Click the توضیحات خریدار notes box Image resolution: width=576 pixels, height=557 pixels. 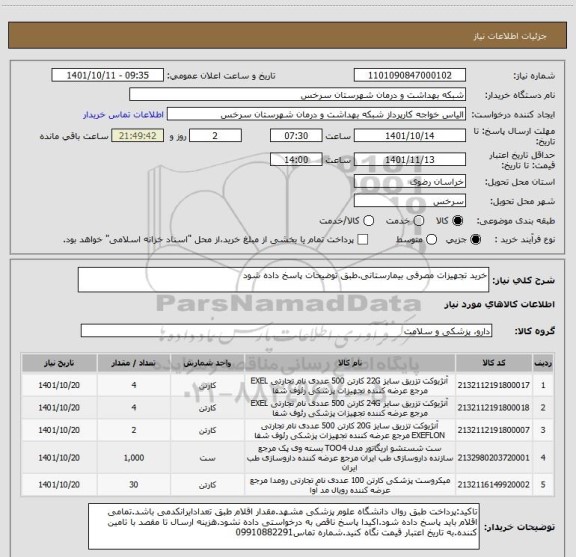click(284, 527)
